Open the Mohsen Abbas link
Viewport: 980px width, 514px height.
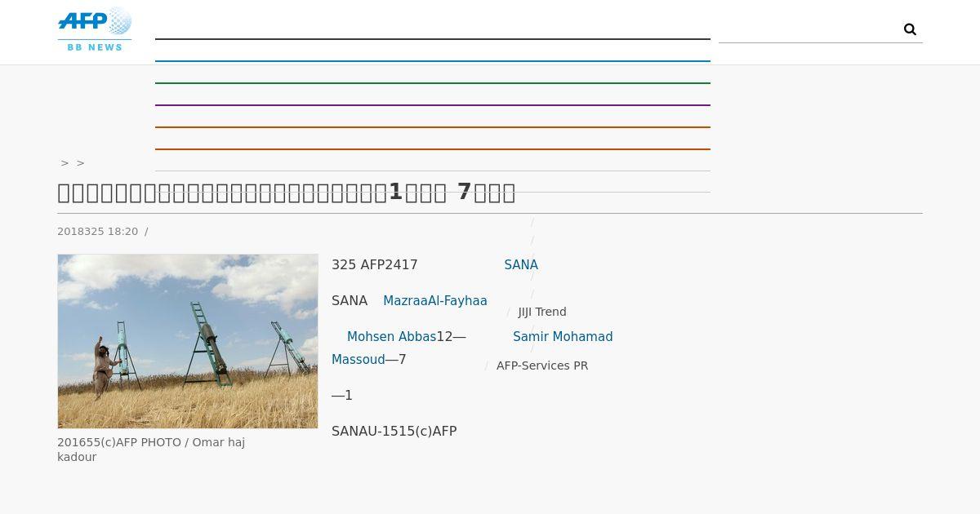click(391, 337)
